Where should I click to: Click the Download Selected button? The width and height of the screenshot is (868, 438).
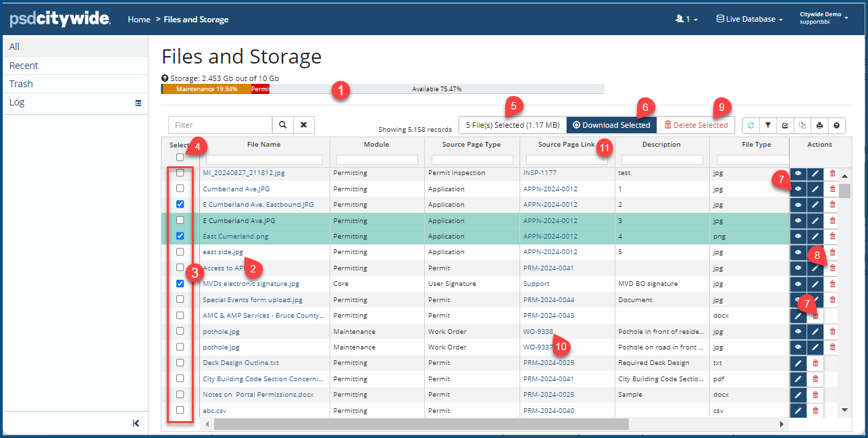coord(611,125)
